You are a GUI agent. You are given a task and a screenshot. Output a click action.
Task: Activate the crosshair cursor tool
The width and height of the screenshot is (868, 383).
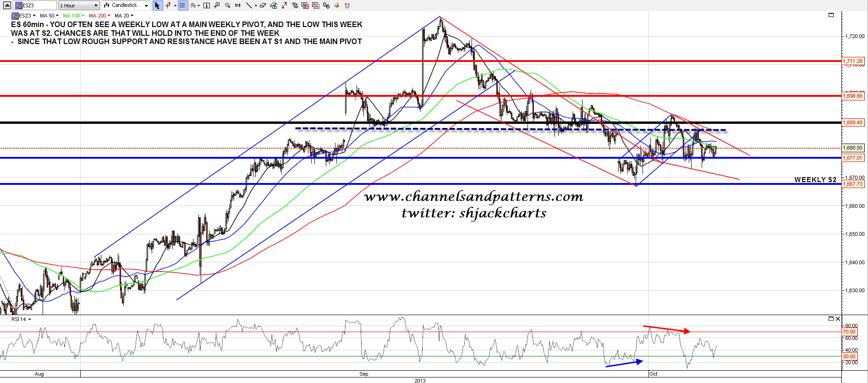click(x=168, y=6)
